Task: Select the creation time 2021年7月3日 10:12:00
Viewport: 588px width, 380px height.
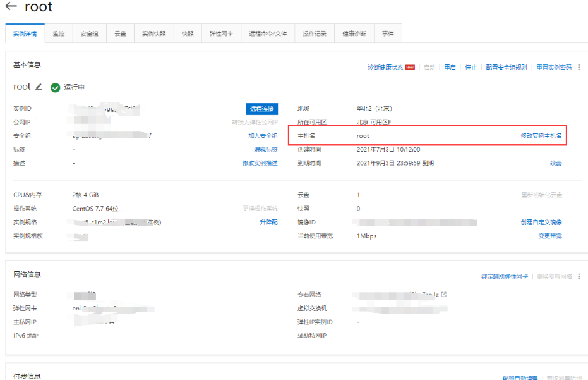Action: coord(388,149)
